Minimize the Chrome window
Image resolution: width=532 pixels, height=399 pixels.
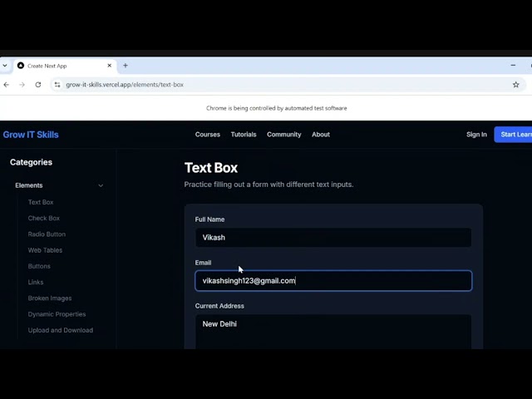coord(513,65)
